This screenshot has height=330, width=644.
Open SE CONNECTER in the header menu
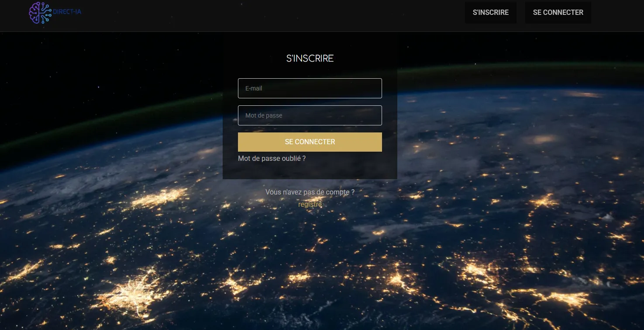point(558,12)
